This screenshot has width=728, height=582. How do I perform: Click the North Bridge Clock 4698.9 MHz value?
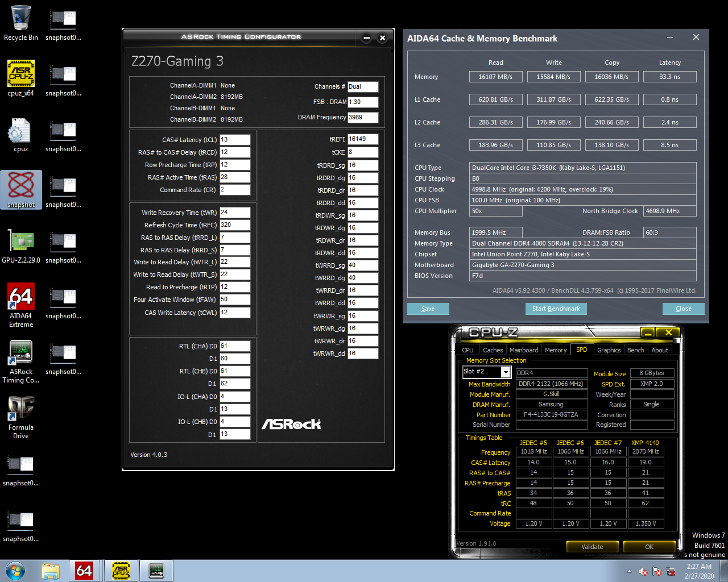click(x=669, y=211)
